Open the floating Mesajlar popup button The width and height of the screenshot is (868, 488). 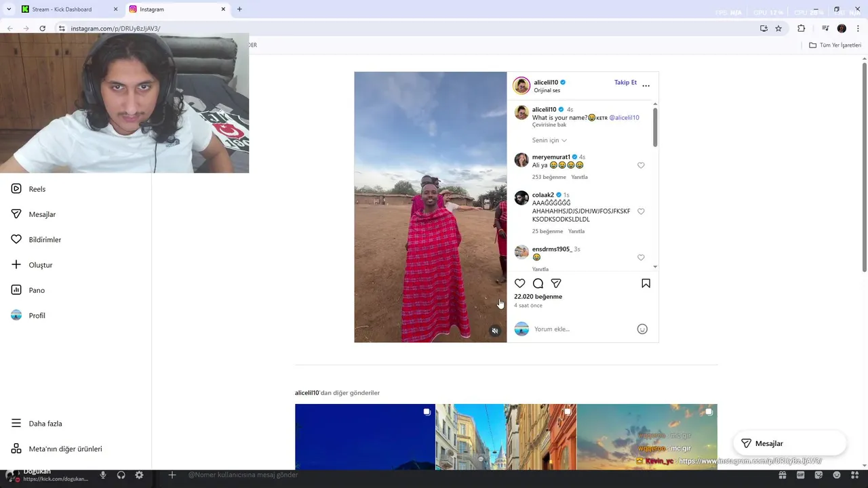coord(789,443)
